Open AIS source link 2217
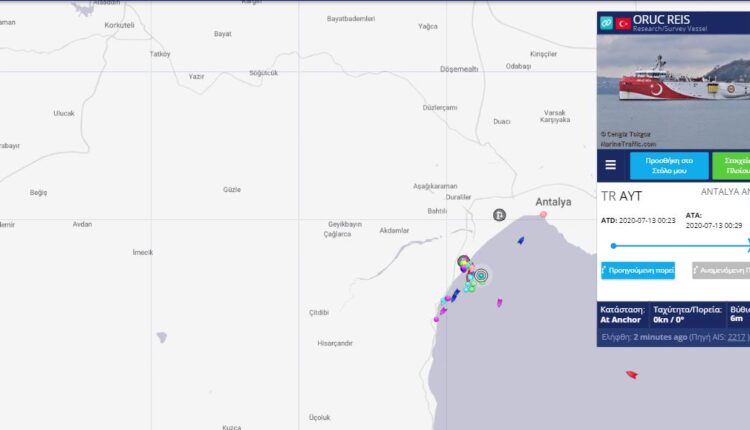 pos(736,337)
